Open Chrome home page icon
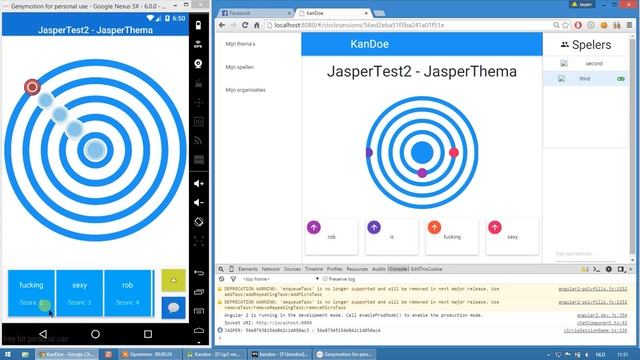This screenshot has height=360, width=640. (x=256, y=25)
